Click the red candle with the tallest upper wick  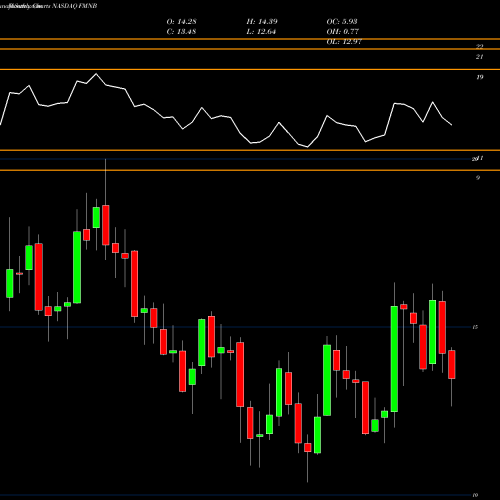tap(106, 225)
